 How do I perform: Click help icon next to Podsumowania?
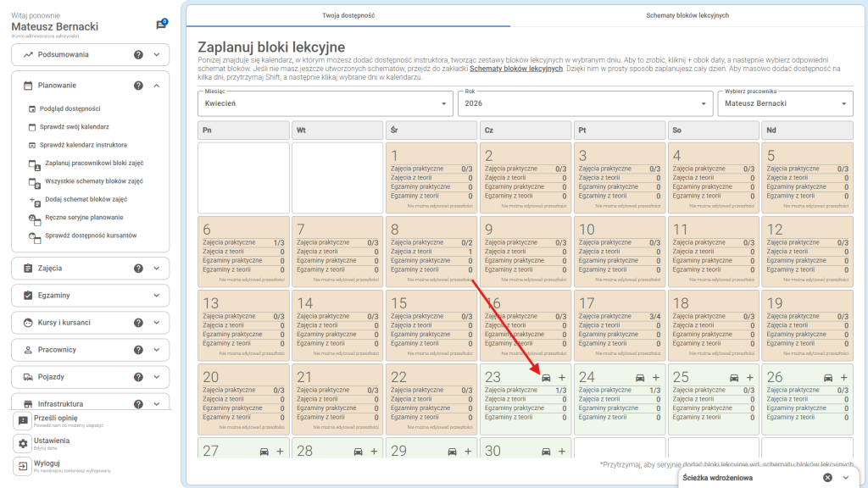[x=138, y=55]
